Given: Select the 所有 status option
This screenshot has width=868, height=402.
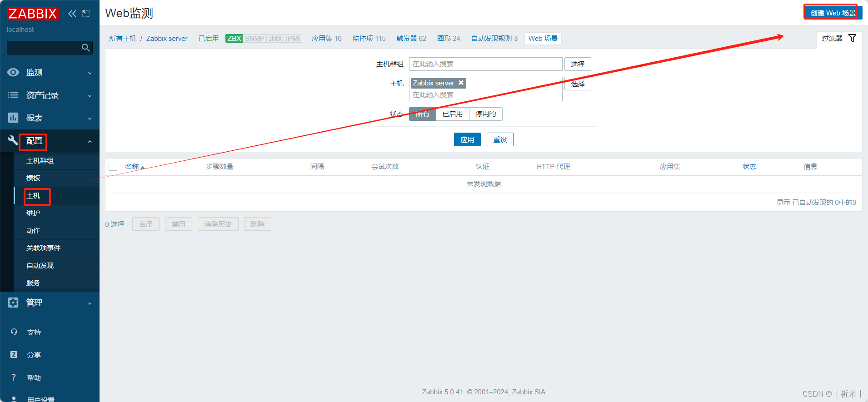Looking at the screenshot, I should [423, 114].
